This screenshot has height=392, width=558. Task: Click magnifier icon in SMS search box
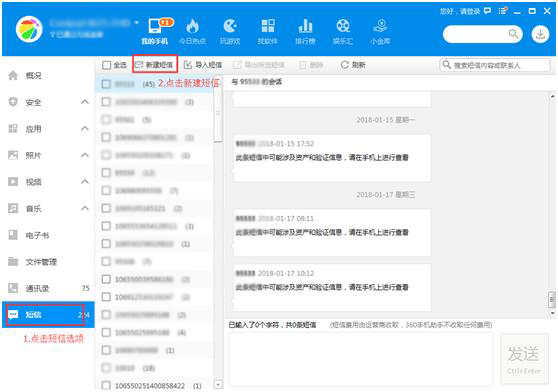pos(446,65)
